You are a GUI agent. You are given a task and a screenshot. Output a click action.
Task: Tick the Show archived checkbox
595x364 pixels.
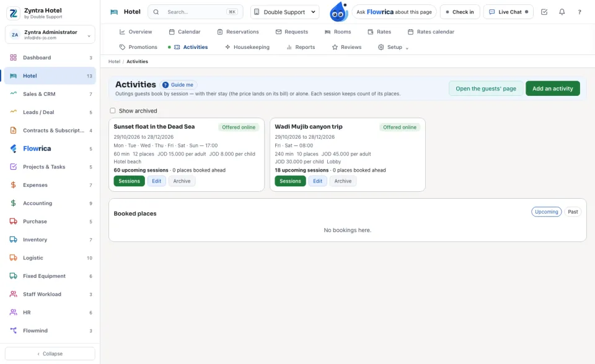click(x=113, y=111)
